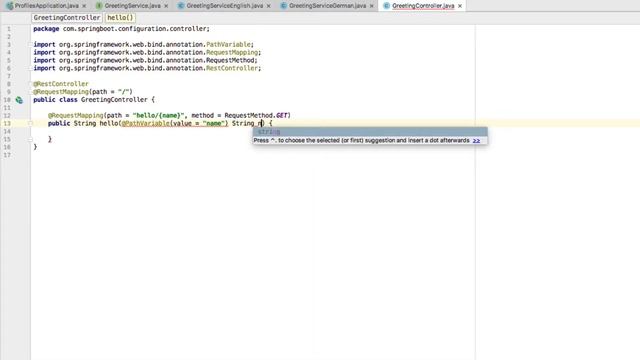Viewport: 640px width, 360px height.
Task: Open the GreetingServiceEnglish.java tab
Action: click(224, 6)
